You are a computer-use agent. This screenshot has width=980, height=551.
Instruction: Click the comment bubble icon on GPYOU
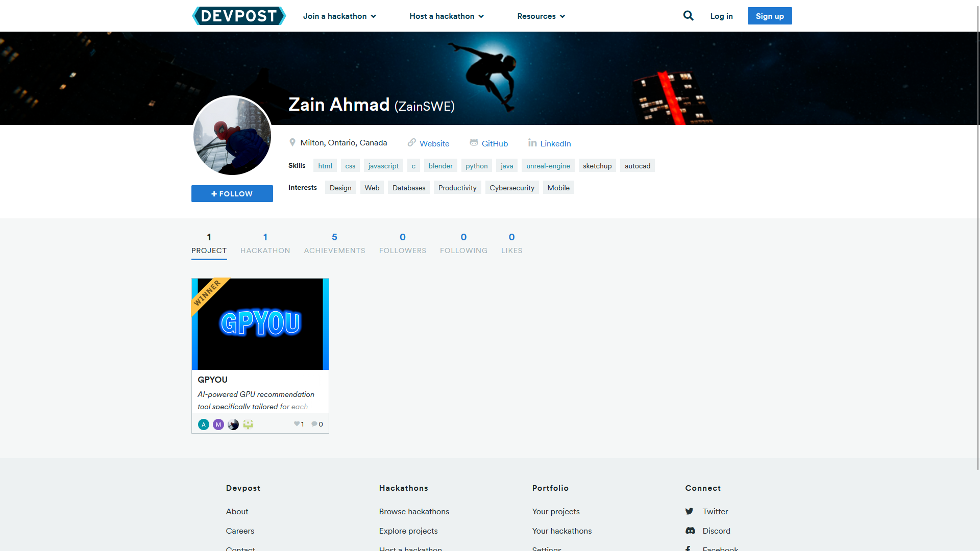pos(314,424)
